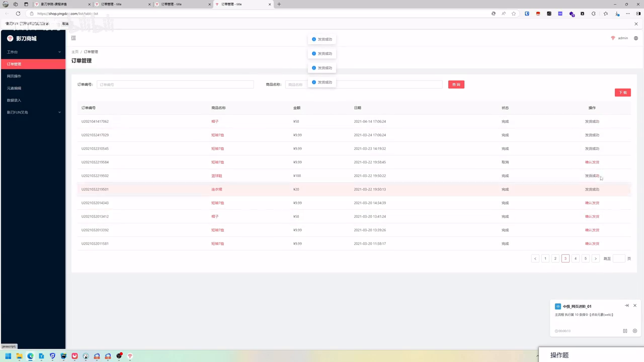Open the workspaces icon at the browser's top left
Image resolution: width=644 pixels, height=362 pixels.
(15, 4)
